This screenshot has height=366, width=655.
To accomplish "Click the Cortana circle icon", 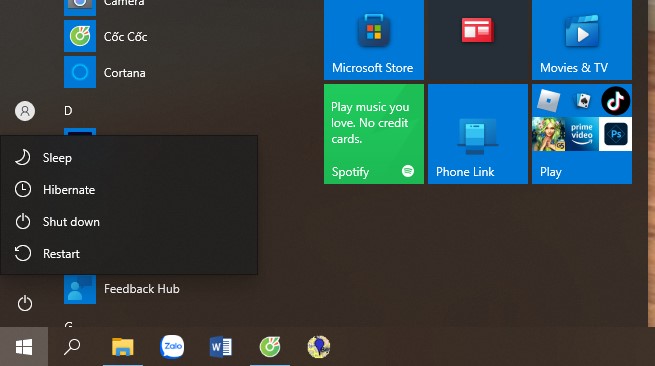I will 80,72.
